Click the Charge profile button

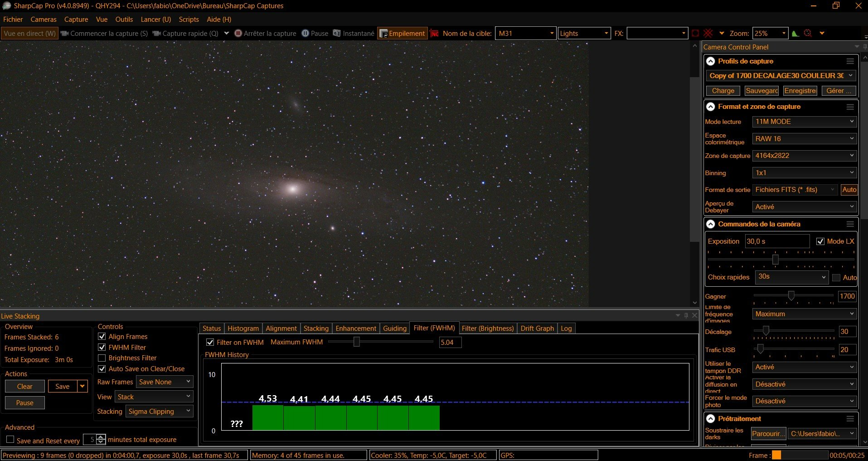pos(723,91)
